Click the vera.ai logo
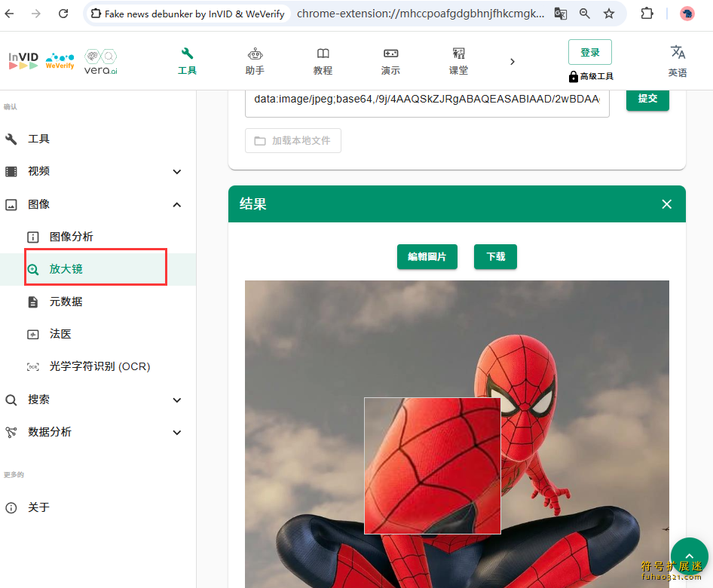This screenshot has width=713, height=588. [101, 61]
